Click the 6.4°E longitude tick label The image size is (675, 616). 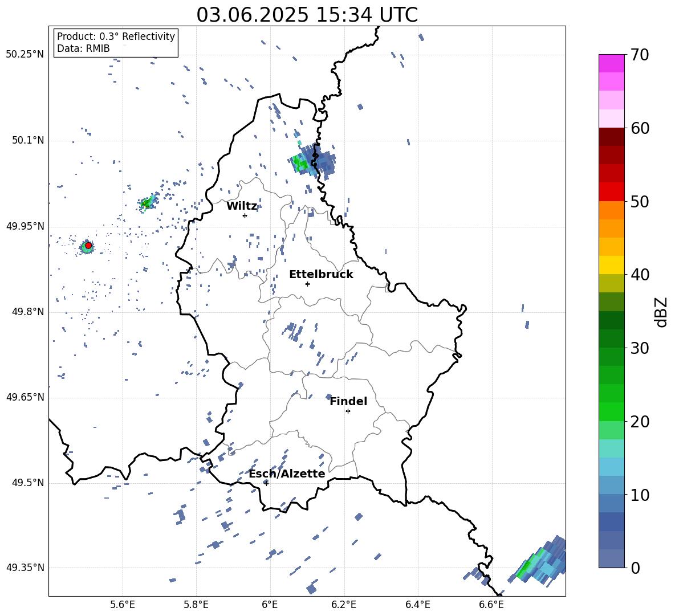[417, 605]
